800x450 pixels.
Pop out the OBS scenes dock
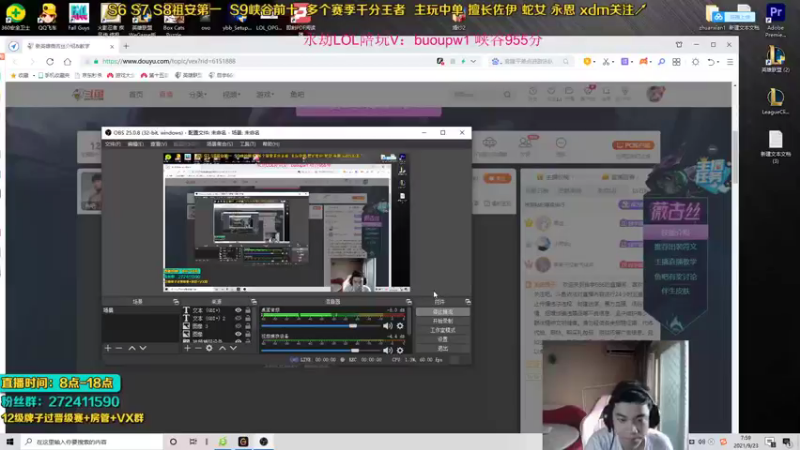tap(176, 302)
